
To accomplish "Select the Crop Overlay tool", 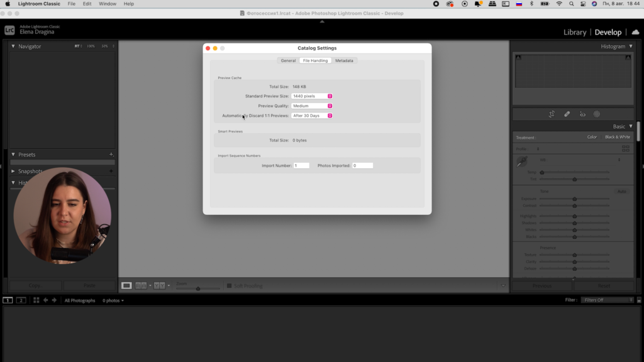I will tap(551, 114).
